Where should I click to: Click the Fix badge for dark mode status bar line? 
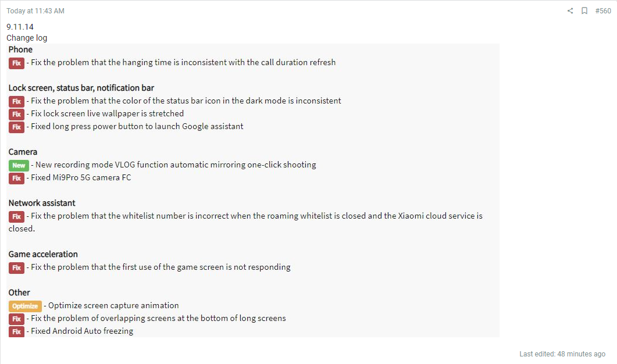[16, 102]
